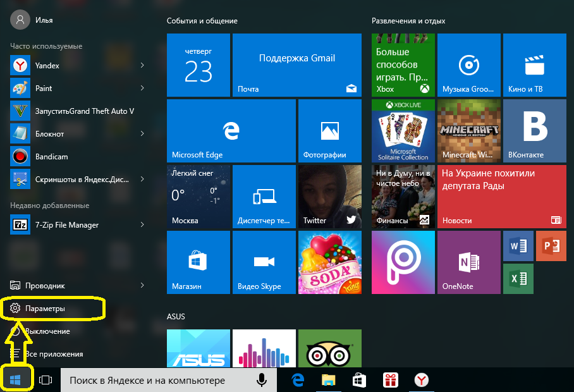Open the TripAdvisor owl tile
574x392 pixels.
(x=330, y=348)
